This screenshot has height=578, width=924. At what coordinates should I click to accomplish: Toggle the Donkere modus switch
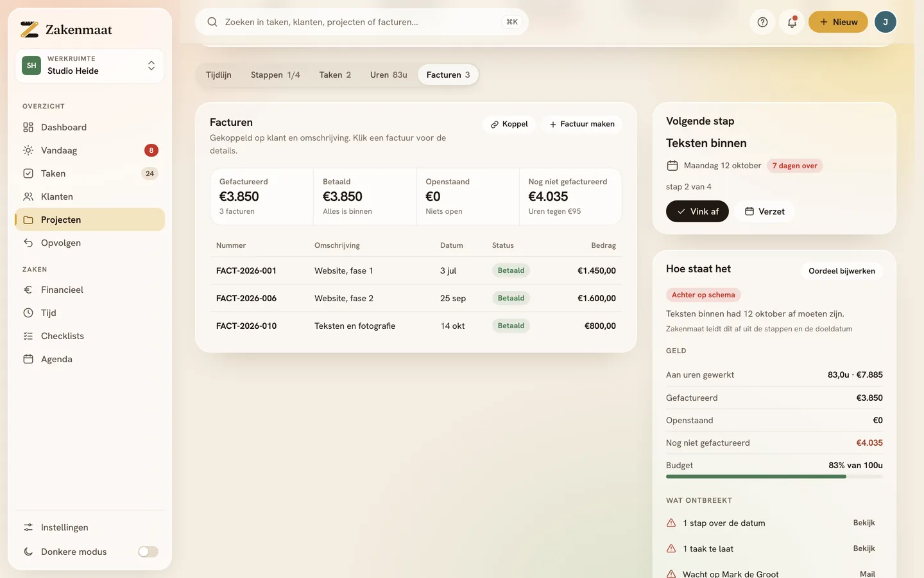[x=148, y=552]
